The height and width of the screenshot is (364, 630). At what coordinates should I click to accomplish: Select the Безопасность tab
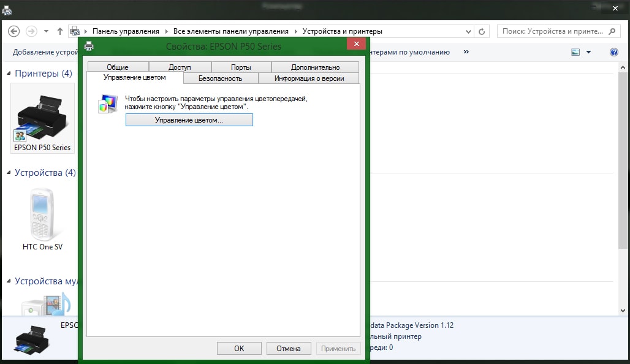(221, 78)
